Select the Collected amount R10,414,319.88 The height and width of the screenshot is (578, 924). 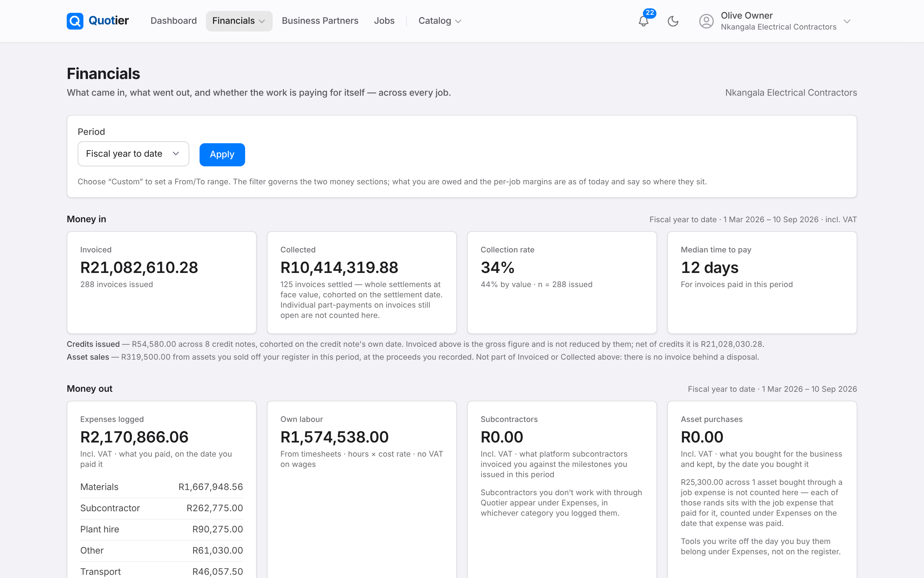[x=339, y=267]
